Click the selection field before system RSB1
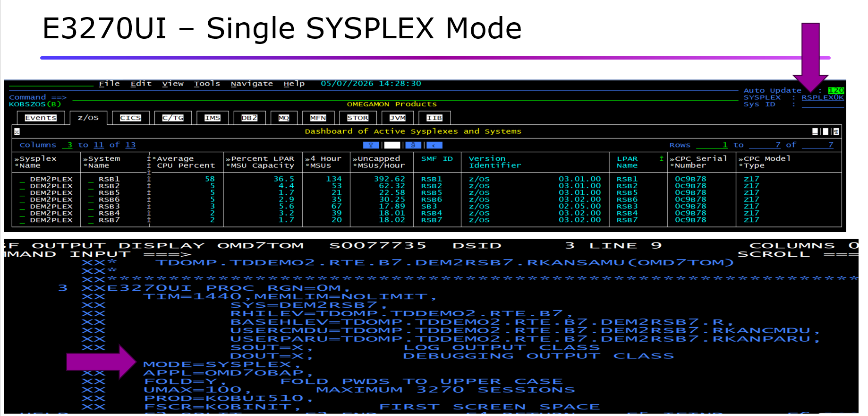 91,180
